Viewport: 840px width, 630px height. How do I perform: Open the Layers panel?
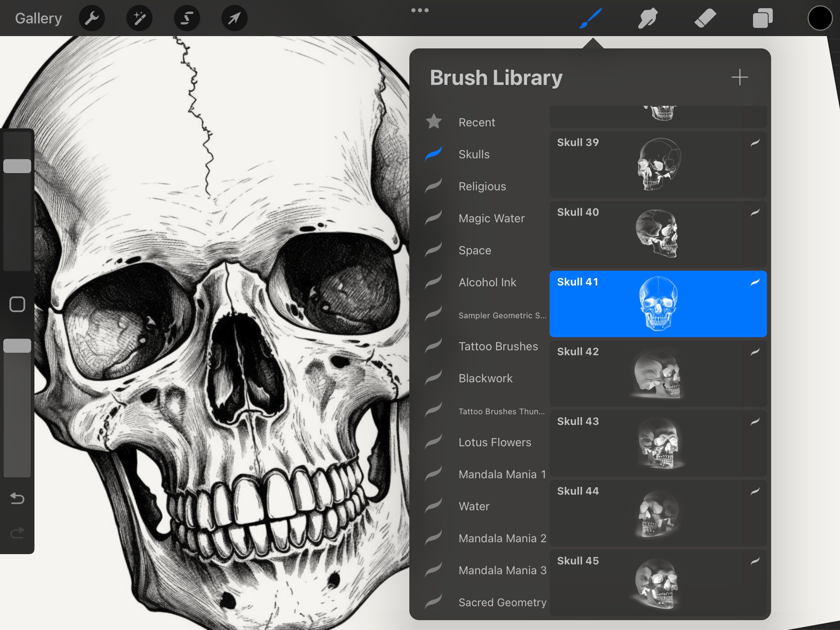pos(763,18)
